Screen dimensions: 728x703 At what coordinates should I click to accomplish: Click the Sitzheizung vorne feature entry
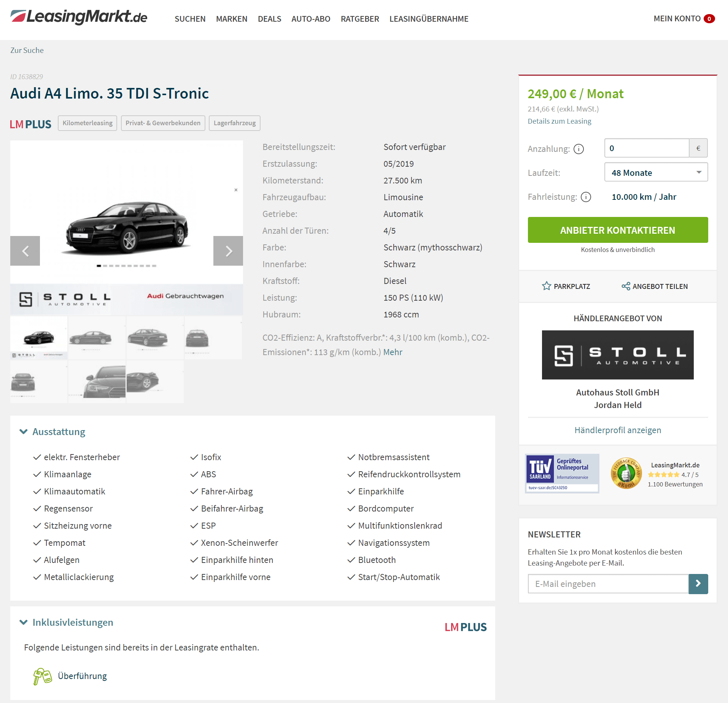click(73, 526)
